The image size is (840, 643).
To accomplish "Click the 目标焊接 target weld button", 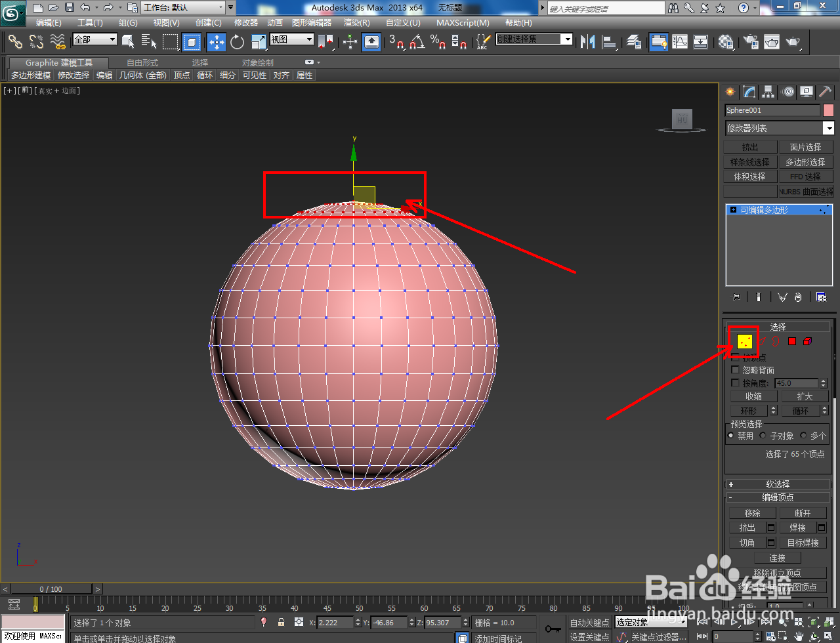I will click(803, 543).
